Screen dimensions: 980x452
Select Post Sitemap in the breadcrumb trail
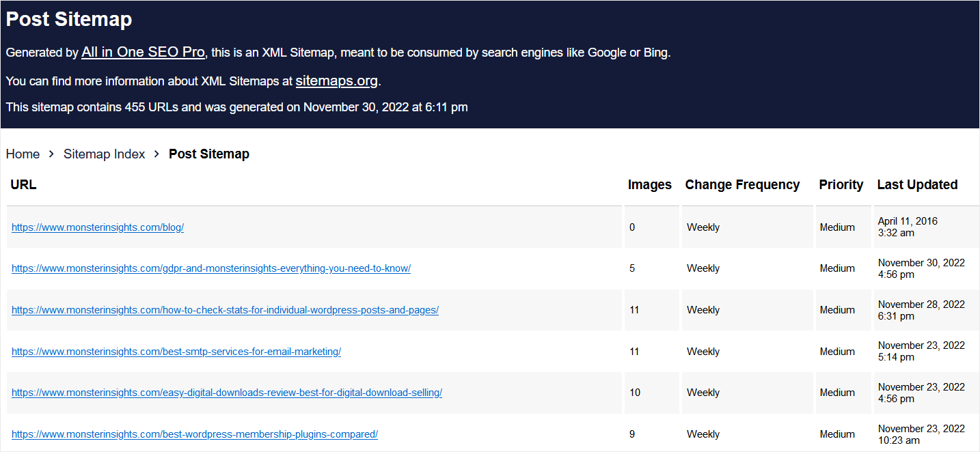click(x=209, y=154)
